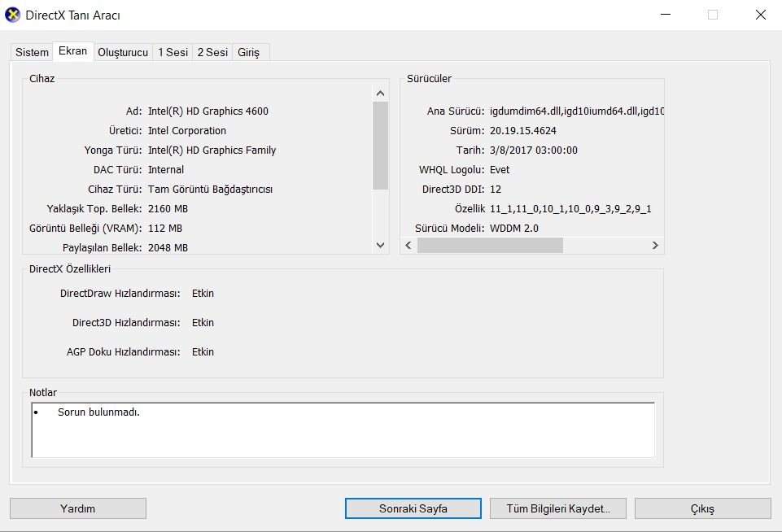Click the WHQL Logolu value Evet

coord(500,169)
